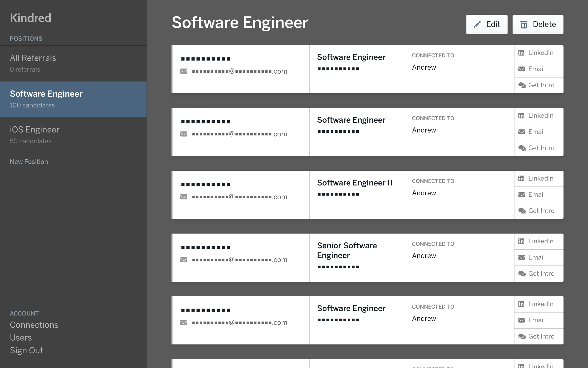Click the envelope icon beside the second candidate's email address
This screenshot has height=368, width=588.
pyautogui.click(x=184, y=134)
